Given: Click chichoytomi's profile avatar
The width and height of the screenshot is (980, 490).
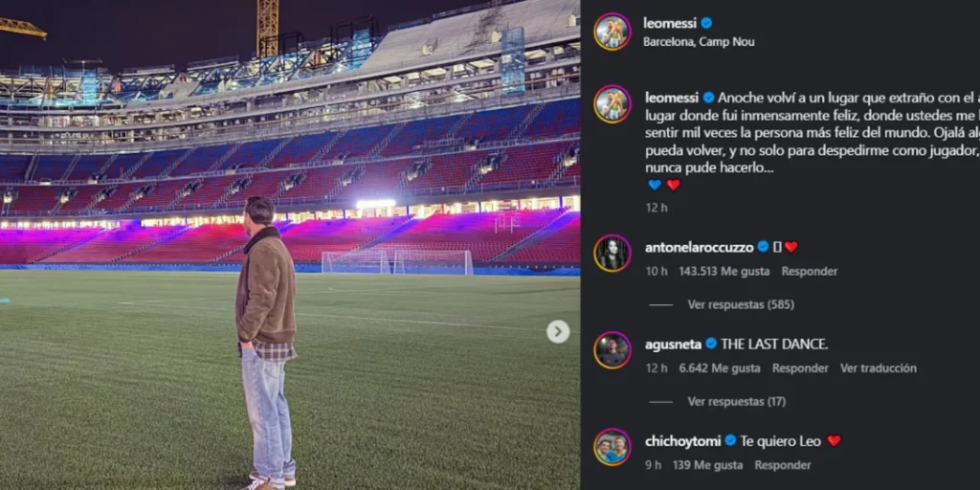Looking at the screenshot, I should point(612,447).
